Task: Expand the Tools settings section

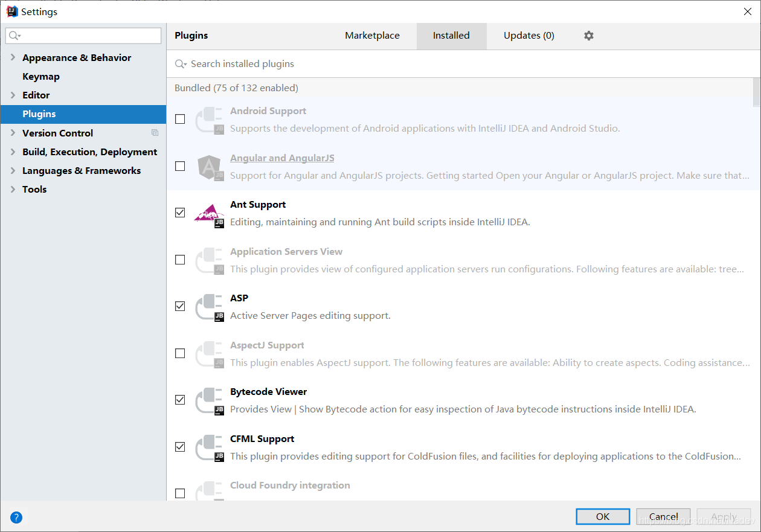Action: pos(13,189)
